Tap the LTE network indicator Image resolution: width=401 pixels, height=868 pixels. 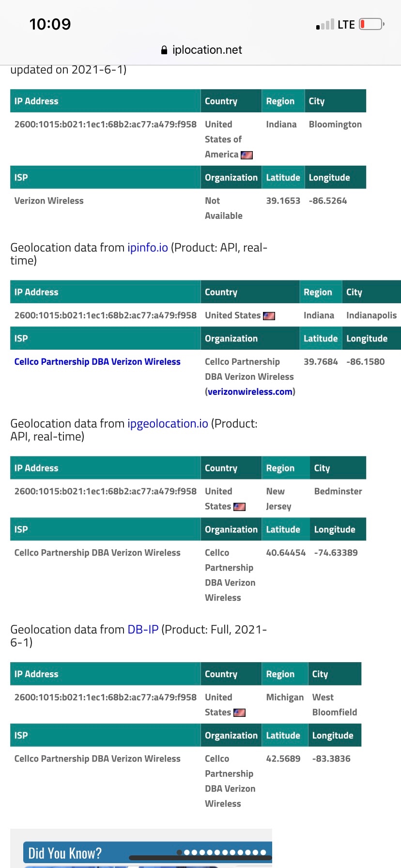point(346,25)
